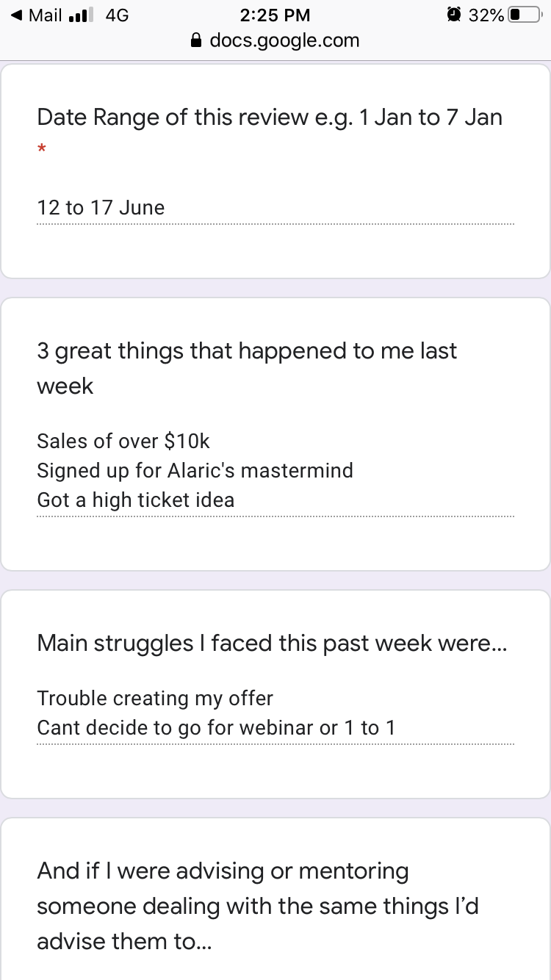Tap the docs.google.com address text
The image size is (551, 980).
pos(284,40)
